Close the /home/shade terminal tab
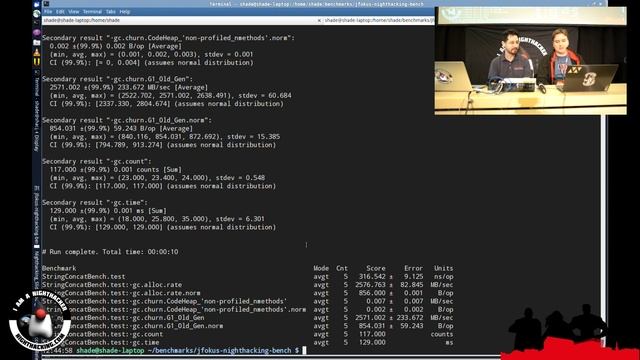 [x=319, y=20]
